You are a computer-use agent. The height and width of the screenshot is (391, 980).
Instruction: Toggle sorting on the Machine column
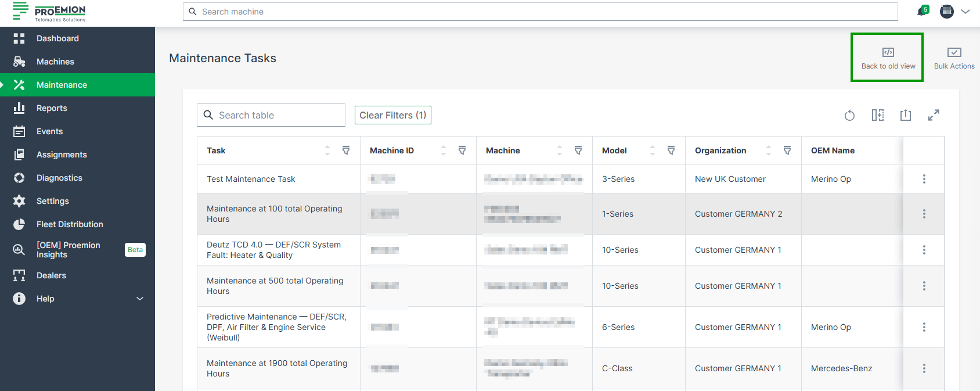pos(560,150)
